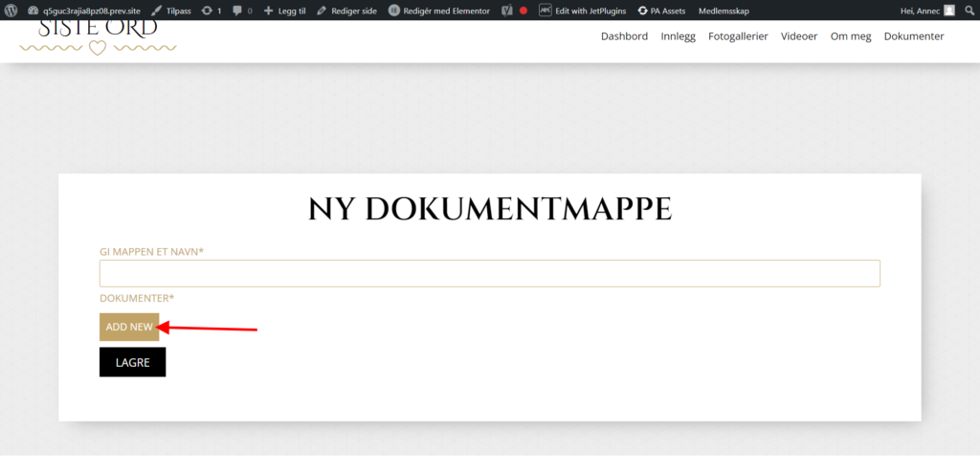The width and height of the screenshot is (980, 456).
Task: Click the JetPlugins logo icon
Action: pyautogui.click(x=545, y=11)
